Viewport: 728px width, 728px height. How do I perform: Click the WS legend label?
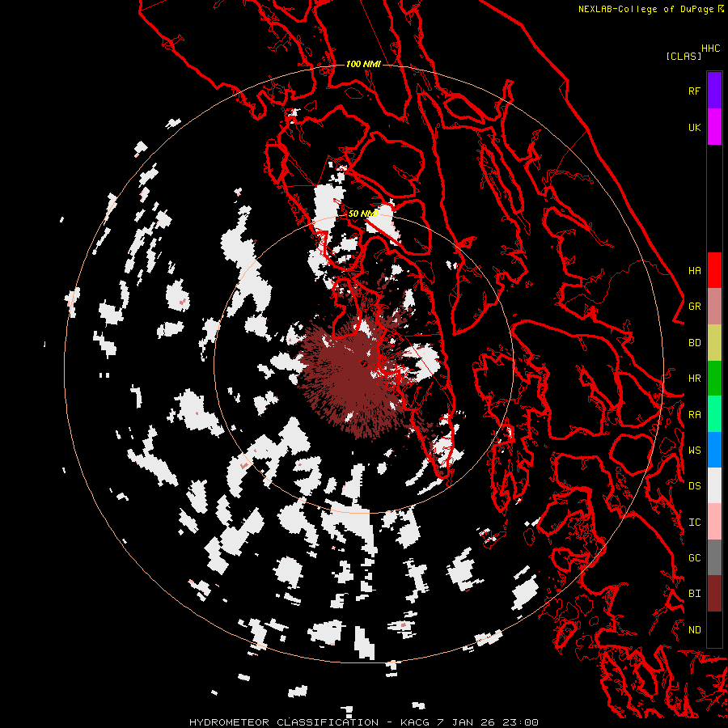coord(694,451)
